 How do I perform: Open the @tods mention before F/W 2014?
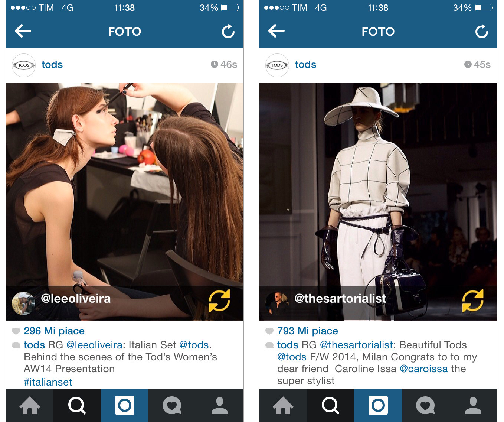(292, 357)
